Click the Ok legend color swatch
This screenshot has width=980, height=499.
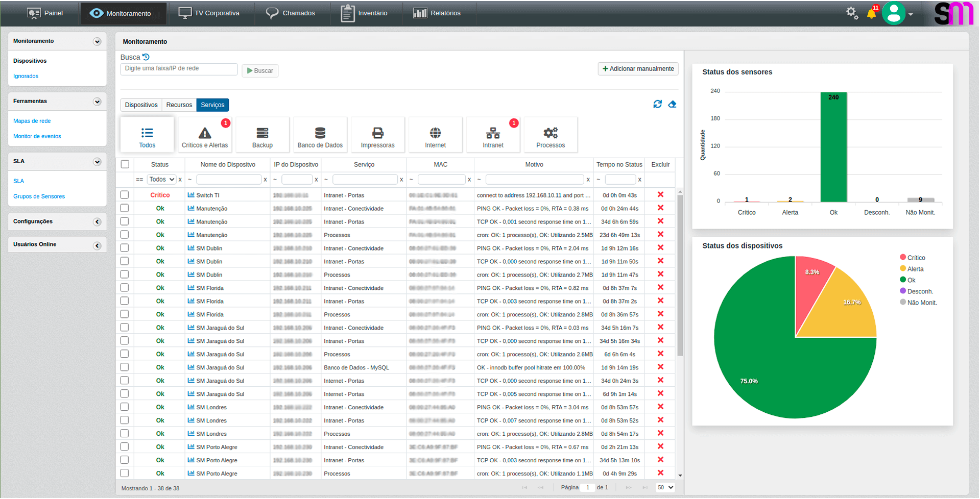coord(902,280)
